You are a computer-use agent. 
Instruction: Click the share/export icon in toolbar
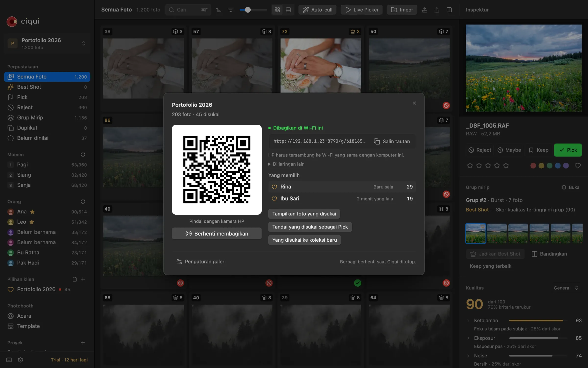437,10
